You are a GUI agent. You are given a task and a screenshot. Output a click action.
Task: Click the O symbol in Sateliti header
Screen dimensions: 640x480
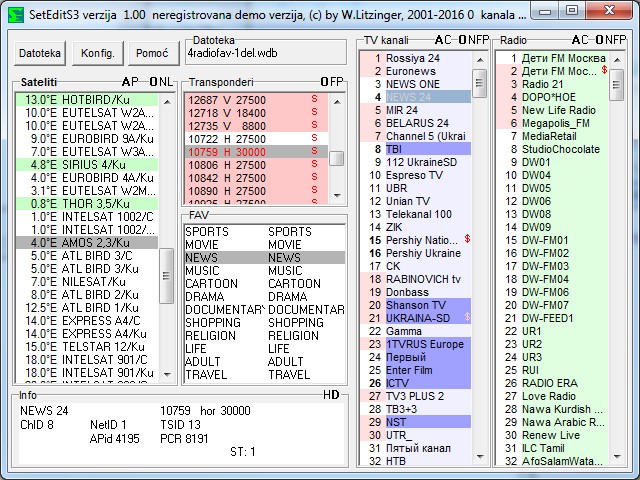153,81
